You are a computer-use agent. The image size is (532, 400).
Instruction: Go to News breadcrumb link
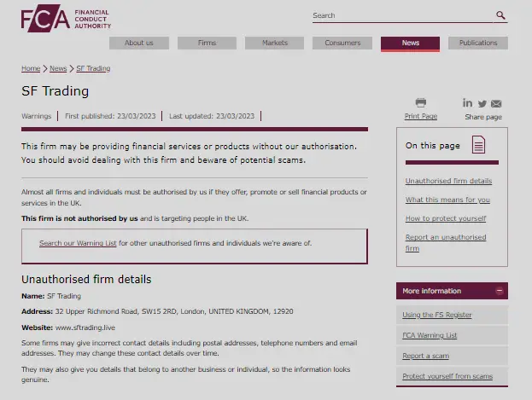(x=58, y=68)
